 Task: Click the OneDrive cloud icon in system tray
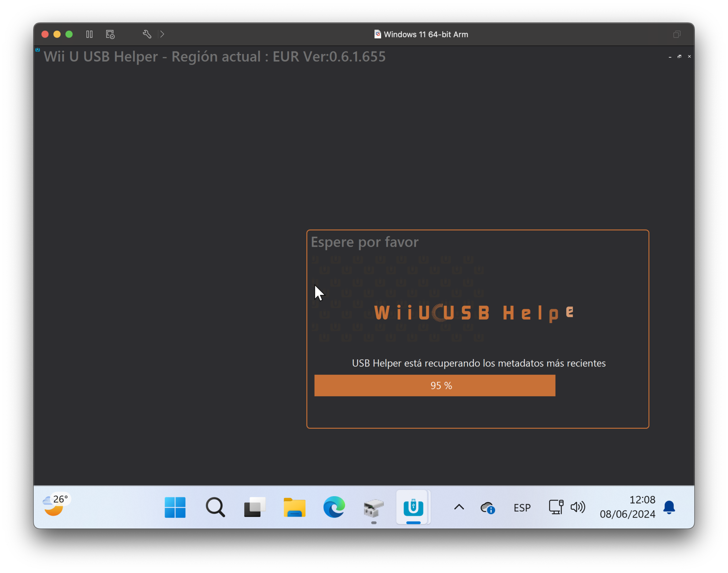tap(487, 507)
